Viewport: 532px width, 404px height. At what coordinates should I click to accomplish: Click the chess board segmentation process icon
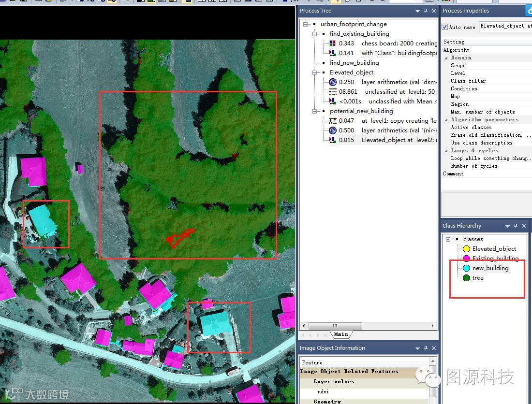[x=333, y=43]
